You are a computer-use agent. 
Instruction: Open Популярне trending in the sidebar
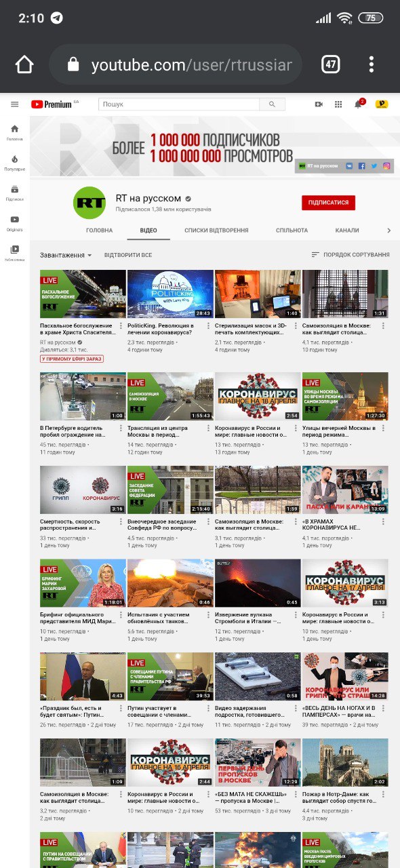(x=14, y=163)
